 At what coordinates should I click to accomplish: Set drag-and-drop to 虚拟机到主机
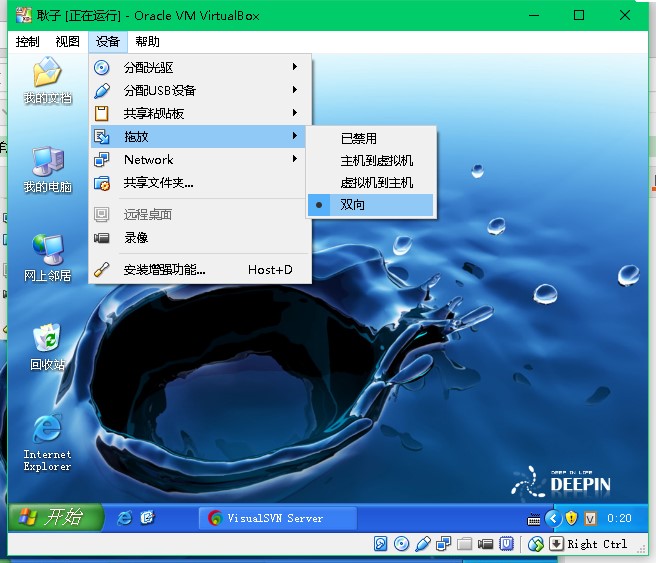point(376,183)
